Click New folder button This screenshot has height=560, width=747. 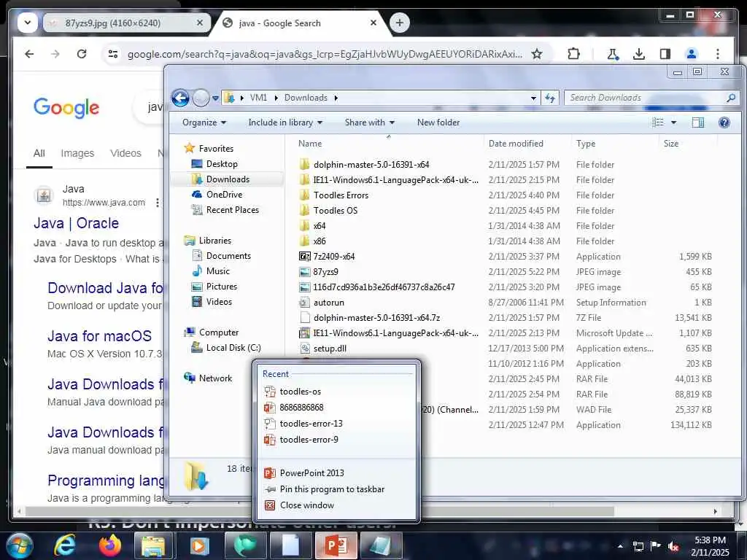(x=438, y=122)
